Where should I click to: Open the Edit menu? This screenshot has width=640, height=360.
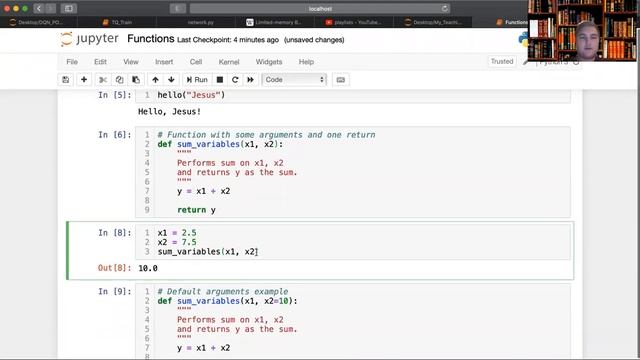coord(100,62)
